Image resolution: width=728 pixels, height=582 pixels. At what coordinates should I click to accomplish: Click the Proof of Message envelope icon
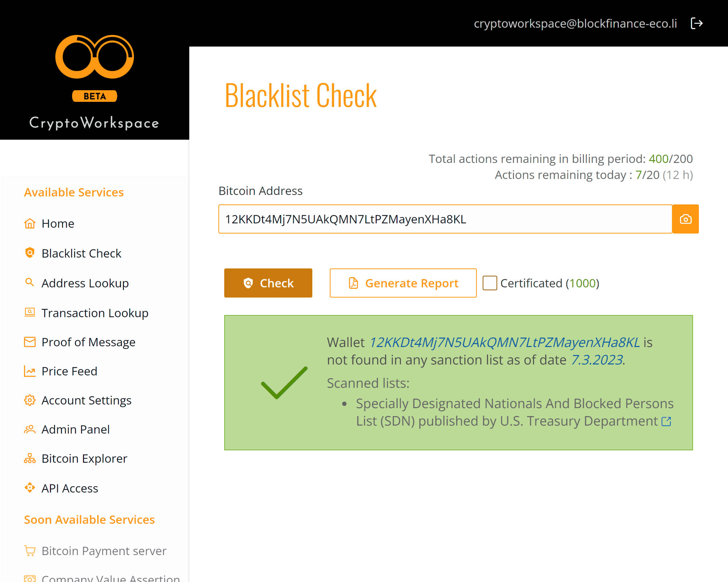(30, 342)
